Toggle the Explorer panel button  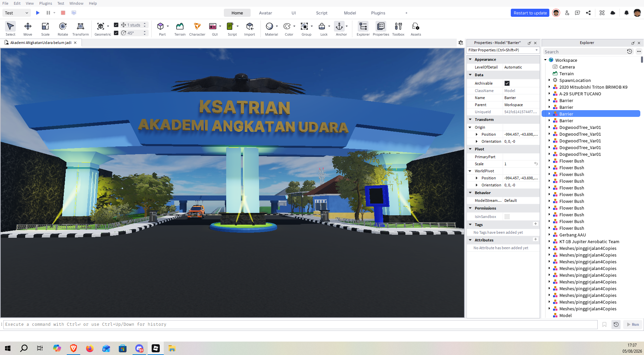363,29
